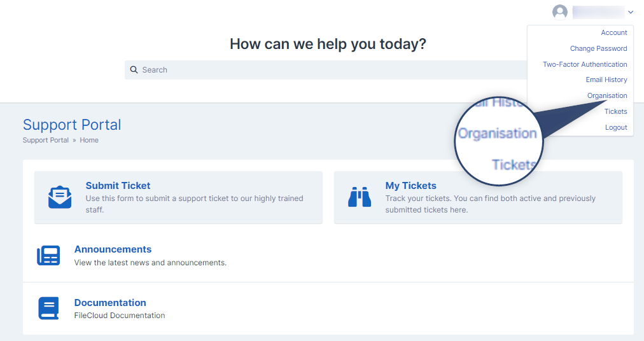Collapse the user menu chevron arrow
This screenshot has width=644, height=341.
pyautogui.click(x=631, y=12)
